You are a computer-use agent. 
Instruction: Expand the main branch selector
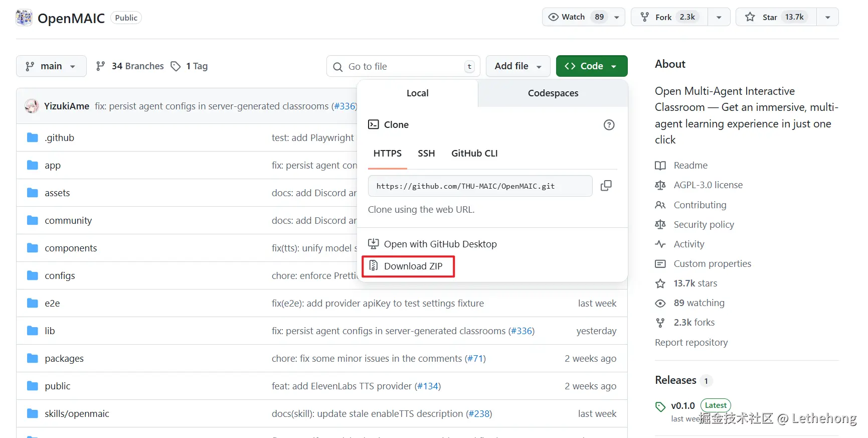point(51,66)
